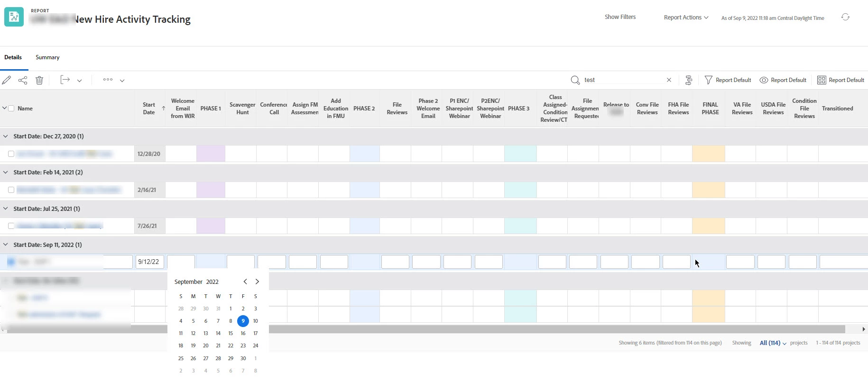Viewport: 868px width, 382px height.
Task: Click the Conference Call column header
Action: 274,109
